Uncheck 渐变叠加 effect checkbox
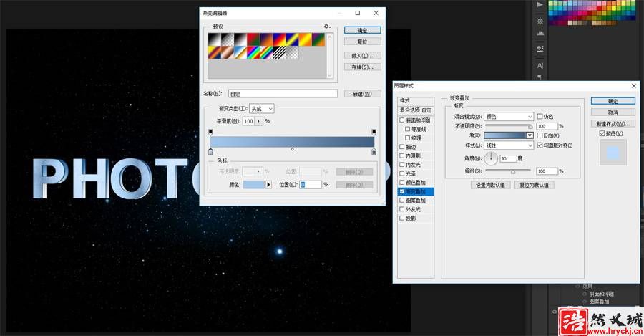The width and height of the screenshot is (644, 336). pyautogui.click(x=402, y=191)
